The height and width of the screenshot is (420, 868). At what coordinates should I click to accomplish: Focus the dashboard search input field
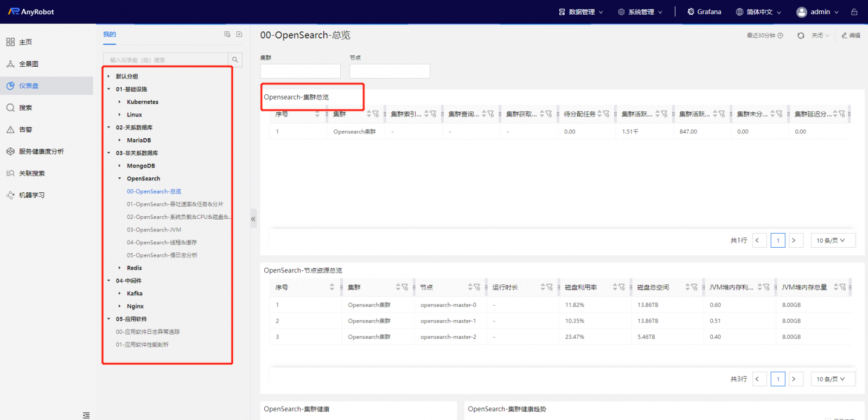(x=165, y=60)
